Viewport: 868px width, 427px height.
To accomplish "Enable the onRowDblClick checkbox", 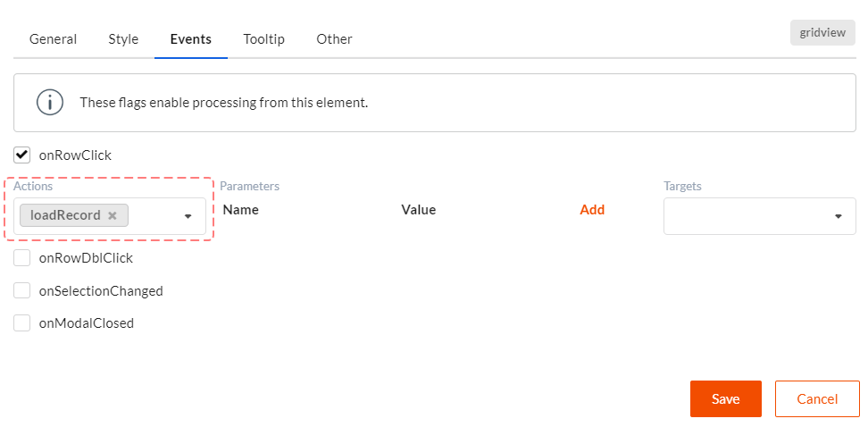I will pyautogui.click(x=22, y=257).
